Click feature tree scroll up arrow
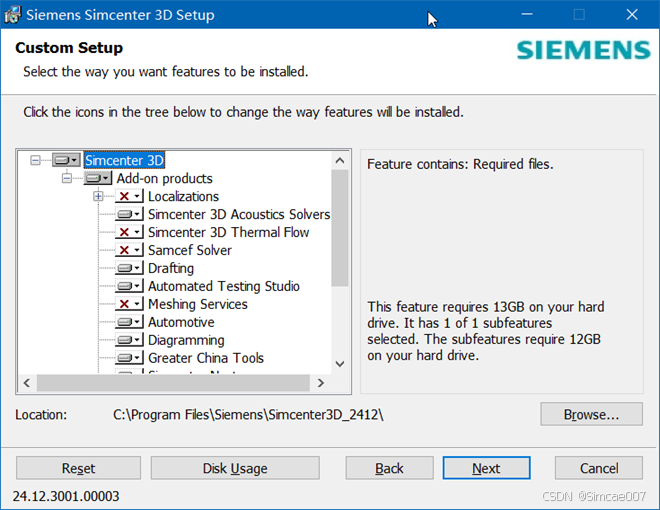The width and height of the screenshot is (660, 510). click(340, 160)
